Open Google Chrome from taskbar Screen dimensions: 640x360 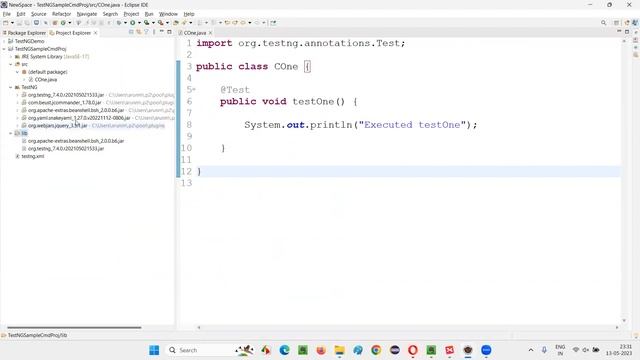pos(376,350)
